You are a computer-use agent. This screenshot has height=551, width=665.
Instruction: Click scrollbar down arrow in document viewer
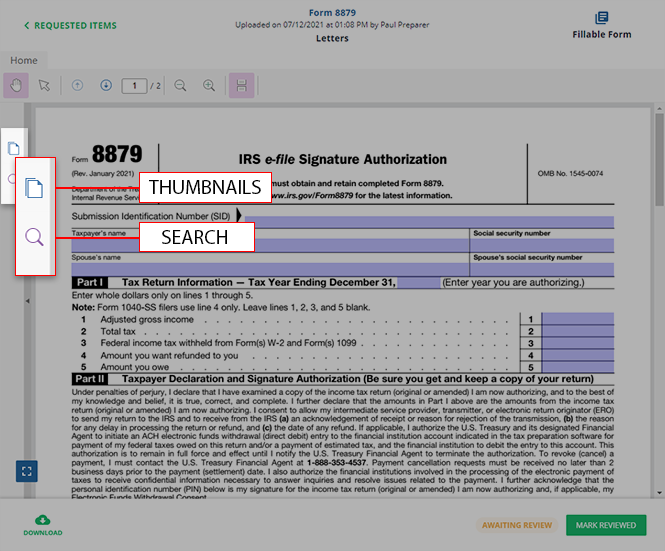point(658,493)
